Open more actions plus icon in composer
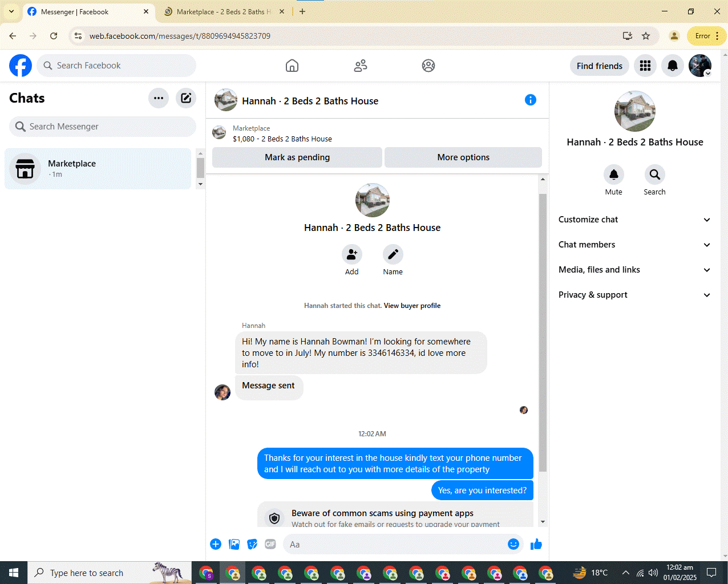Viewport: 728px width, 584px height. [216, 544]
